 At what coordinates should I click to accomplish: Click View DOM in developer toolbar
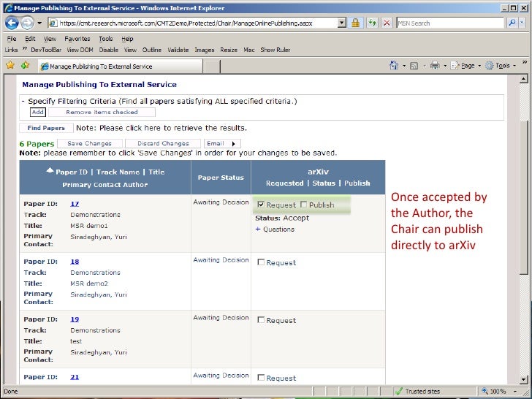pos(80,50)
